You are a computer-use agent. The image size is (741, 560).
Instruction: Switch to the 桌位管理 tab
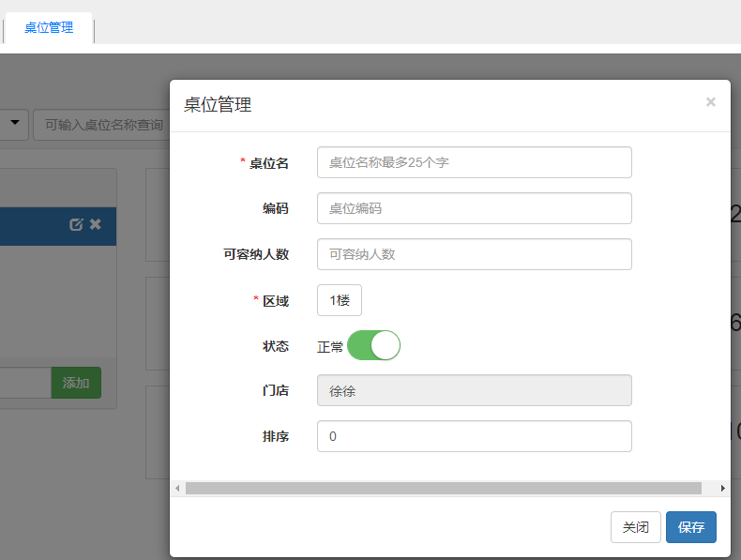[x=49, y=28]
